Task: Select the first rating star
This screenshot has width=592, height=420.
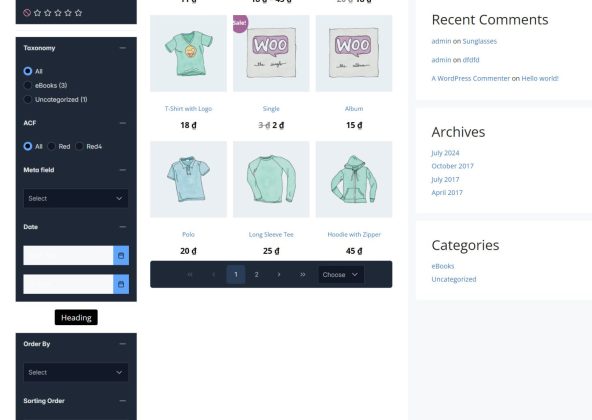Action: [x=37, y=13]
